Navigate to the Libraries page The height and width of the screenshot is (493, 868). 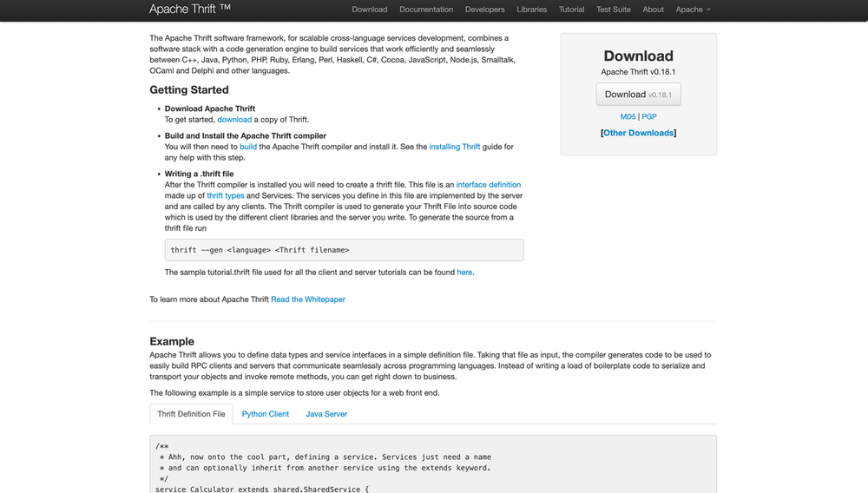coord(531,10)
